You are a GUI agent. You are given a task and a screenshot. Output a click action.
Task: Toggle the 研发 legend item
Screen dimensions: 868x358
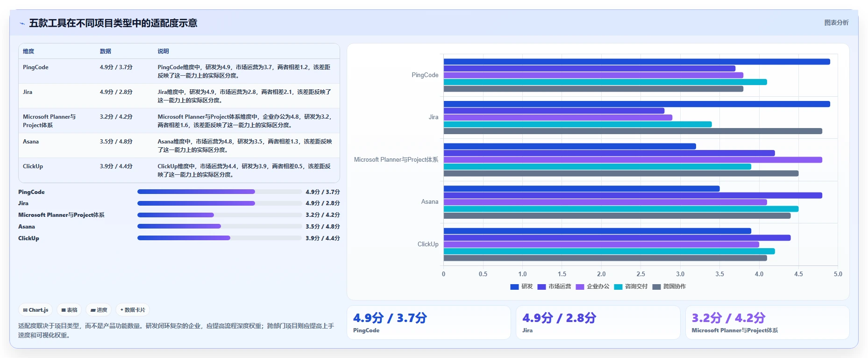tap(521, 286)
